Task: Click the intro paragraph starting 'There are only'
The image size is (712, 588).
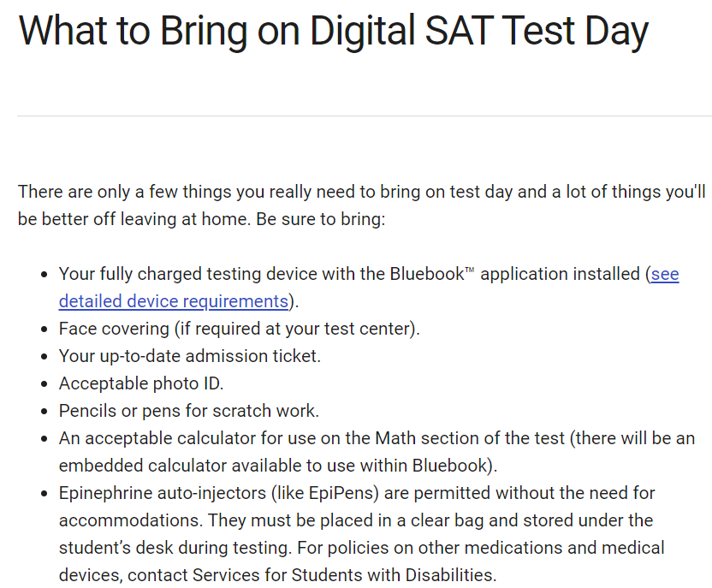Action: (x=361, y=205)
